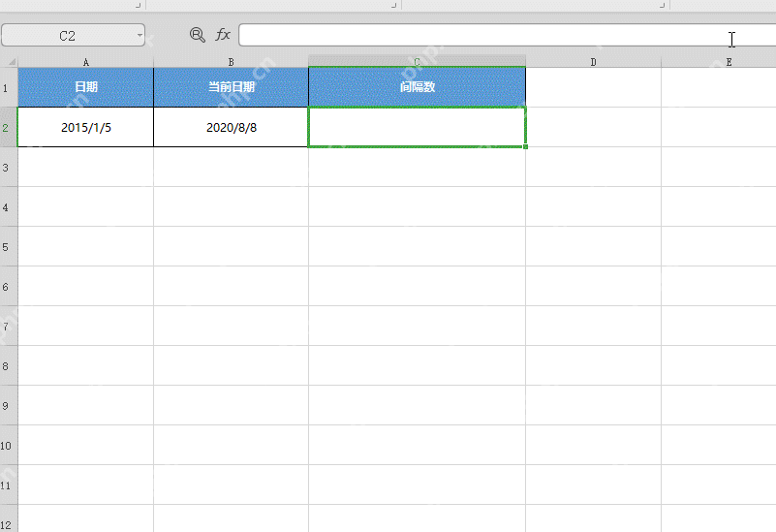This screenshot has height=532, width=776.
Task: Click the zoom magnifier icon beside fx
Action: (198, 35)
